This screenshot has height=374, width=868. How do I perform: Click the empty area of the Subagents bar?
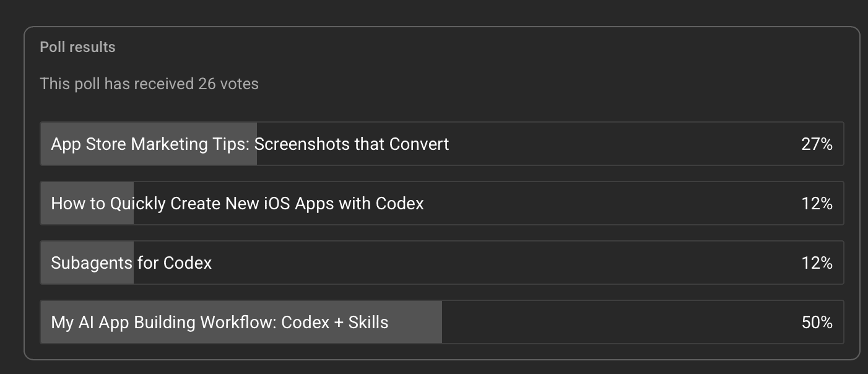pos(495,263)
